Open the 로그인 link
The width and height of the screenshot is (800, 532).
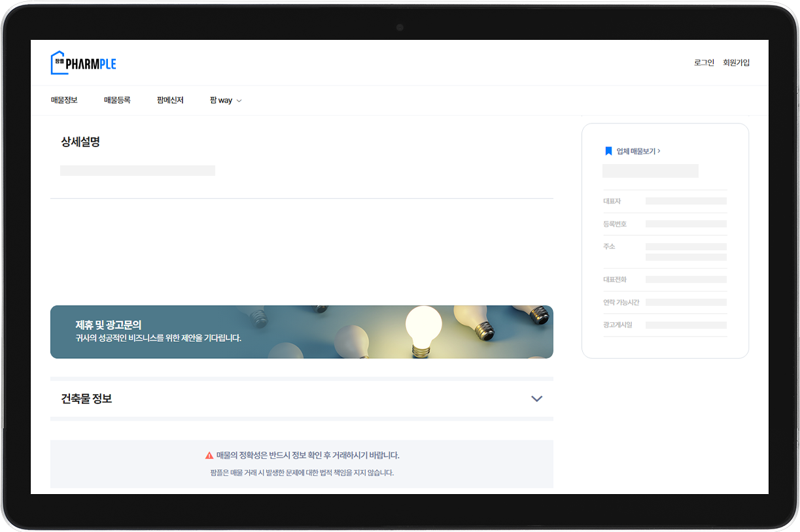click(704, 63)
